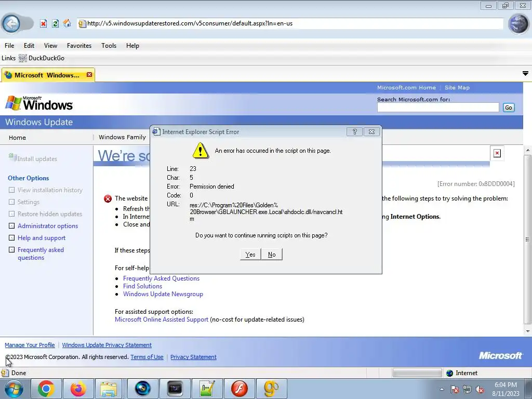Click the Action Center flag tray icon
The image size is (532, 399).
[454, 389]
